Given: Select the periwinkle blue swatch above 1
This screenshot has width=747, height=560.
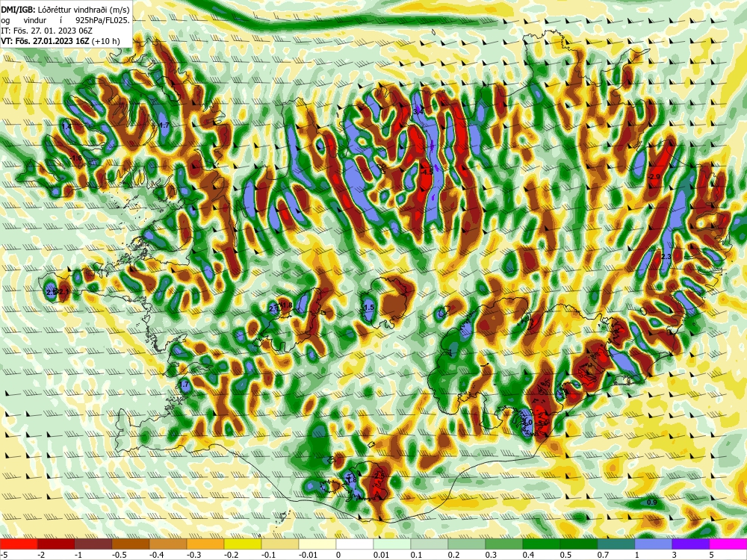Looking at the screenshot, I should 654,544.
